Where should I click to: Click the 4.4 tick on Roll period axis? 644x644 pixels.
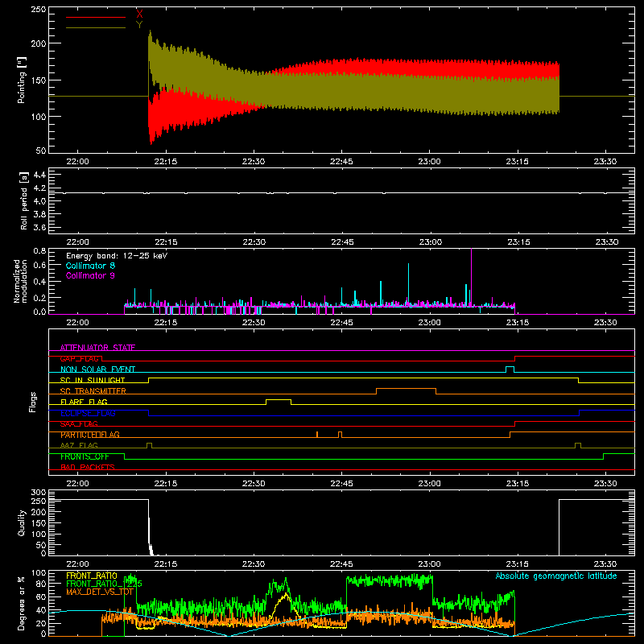39,175
